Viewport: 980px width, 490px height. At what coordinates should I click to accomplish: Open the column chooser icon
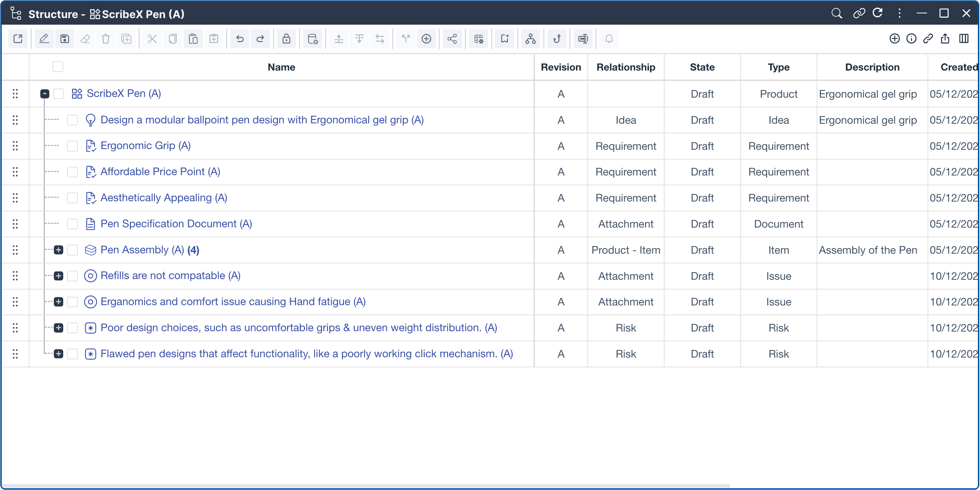click(964, 39)
